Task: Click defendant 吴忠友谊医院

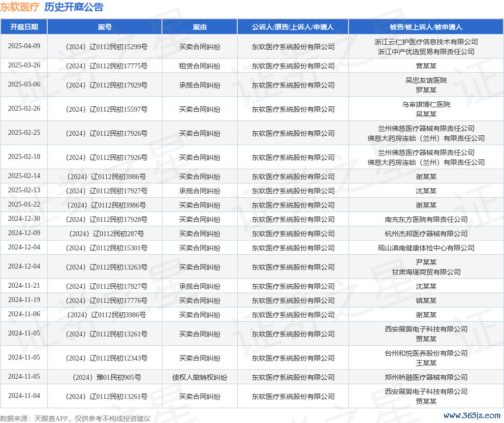Action: point(426,80)
